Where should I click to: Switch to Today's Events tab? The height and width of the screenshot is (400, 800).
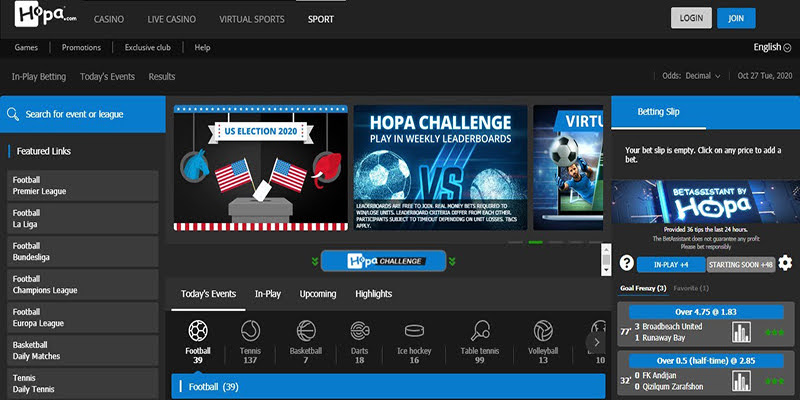click(x=208, y=294)
